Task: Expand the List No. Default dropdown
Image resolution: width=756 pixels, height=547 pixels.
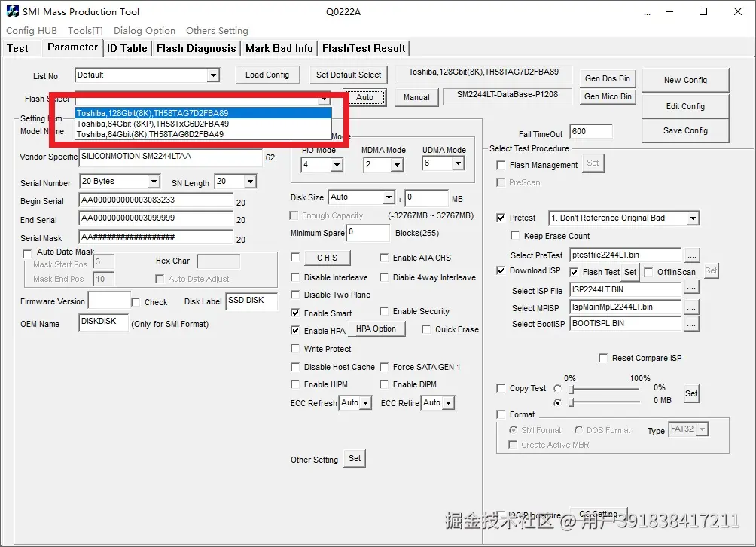Action: click(x=214, y=75)
